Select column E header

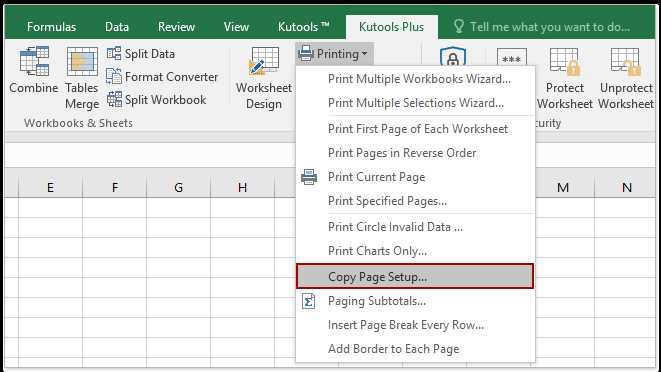(51, 187)
